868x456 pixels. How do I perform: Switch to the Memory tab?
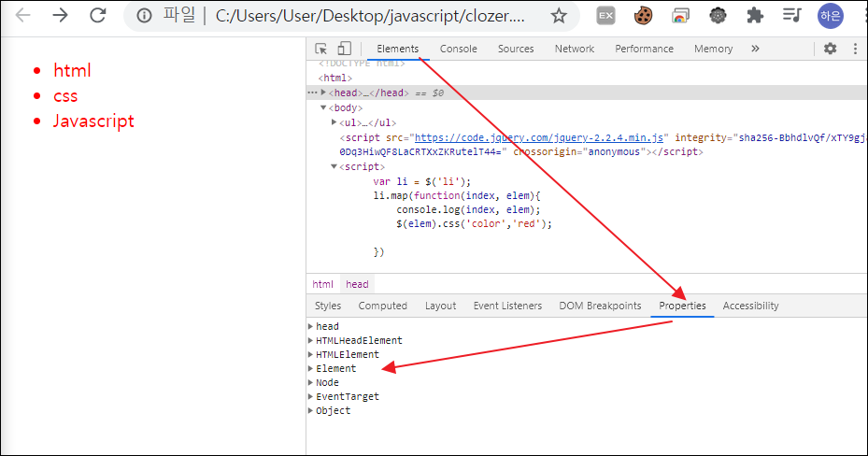714,49
